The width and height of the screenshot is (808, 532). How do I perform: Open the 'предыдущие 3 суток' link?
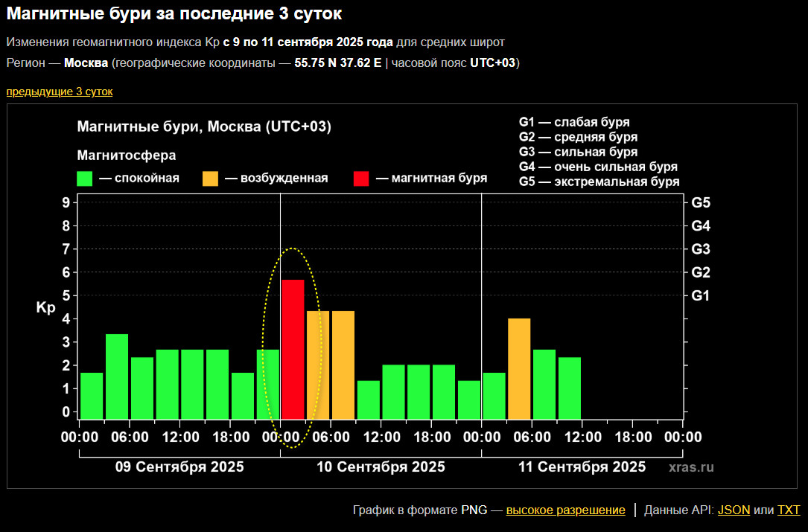[60, 92]
